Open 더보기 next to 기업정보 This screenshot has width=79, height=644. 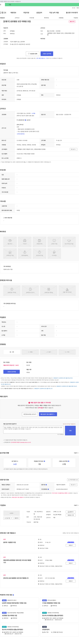[76, 505]
